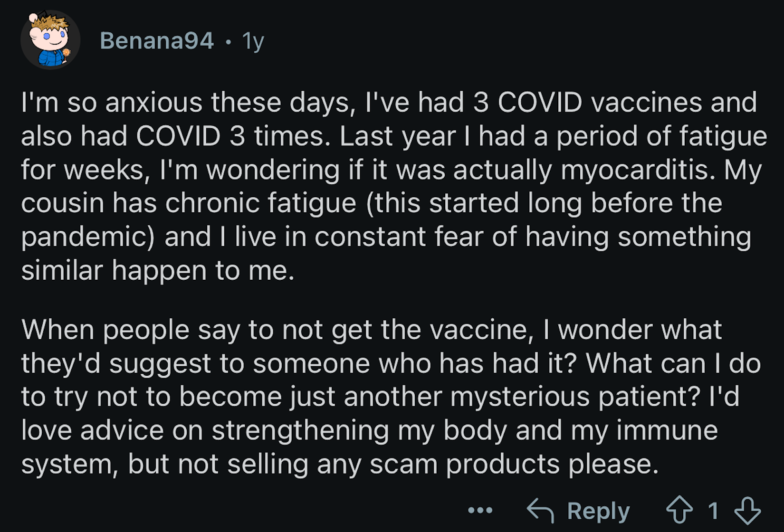Click the line "similar happen to me."

coord(158,271)
